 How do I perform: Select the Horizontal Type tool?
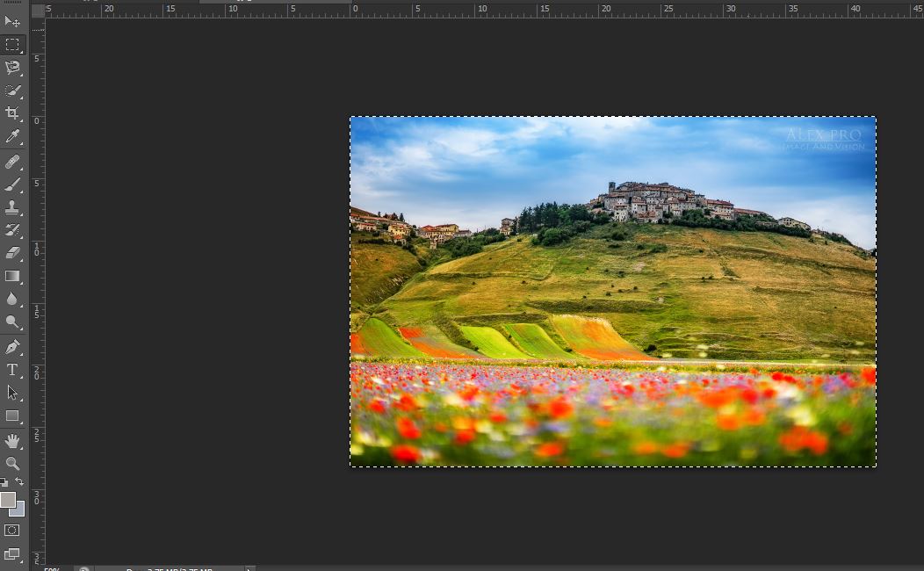(12, 370)
